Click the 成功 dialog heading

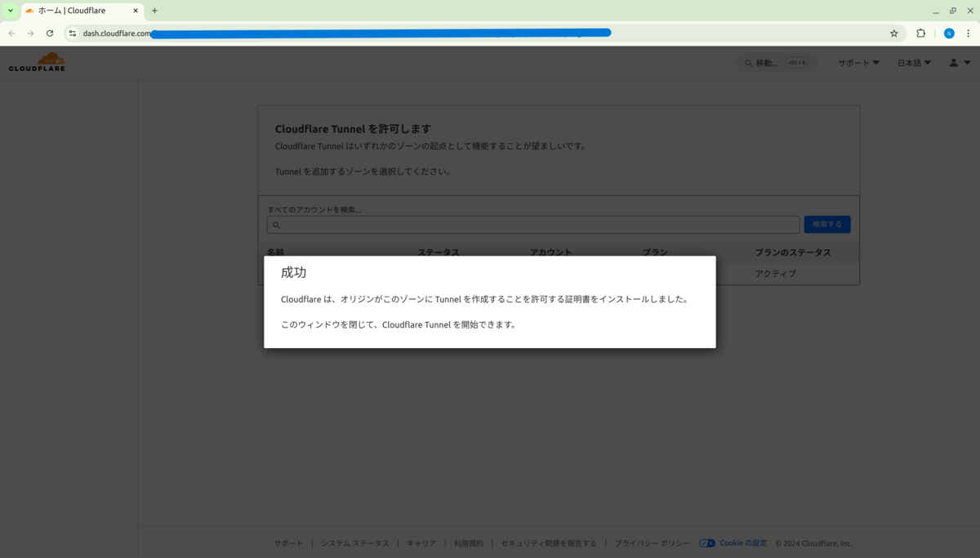pos(293,273)
